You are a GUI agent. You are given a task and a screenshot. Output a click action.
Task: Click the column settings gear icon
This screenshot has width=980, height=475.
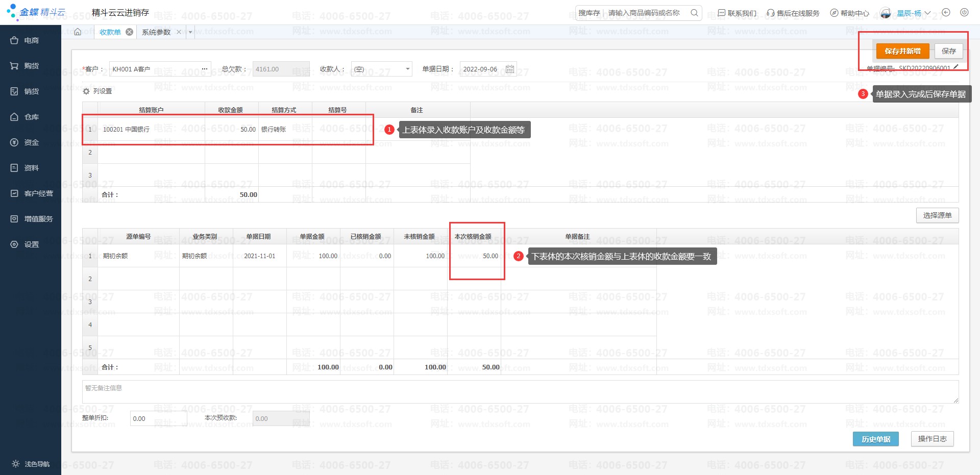86,91
